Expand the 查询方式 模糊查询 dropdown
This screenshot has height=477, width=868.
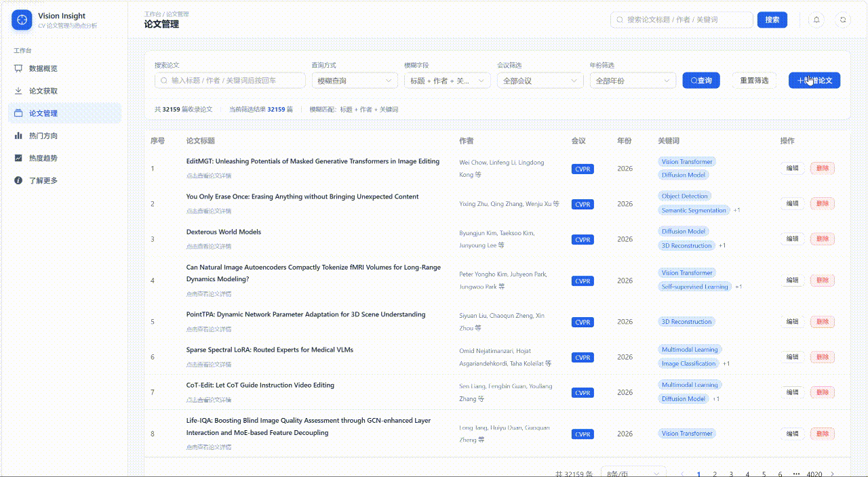pyautogui.click(x=355, y=81)
